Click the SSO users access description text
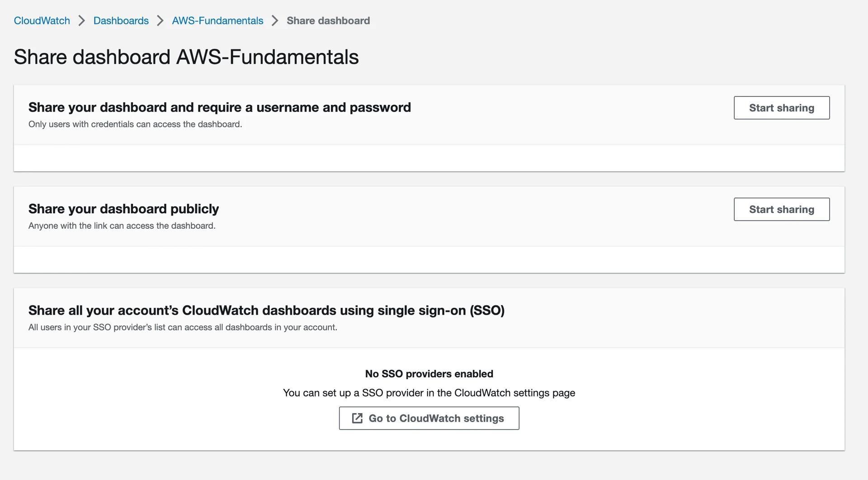 click(x=183, y=327)
